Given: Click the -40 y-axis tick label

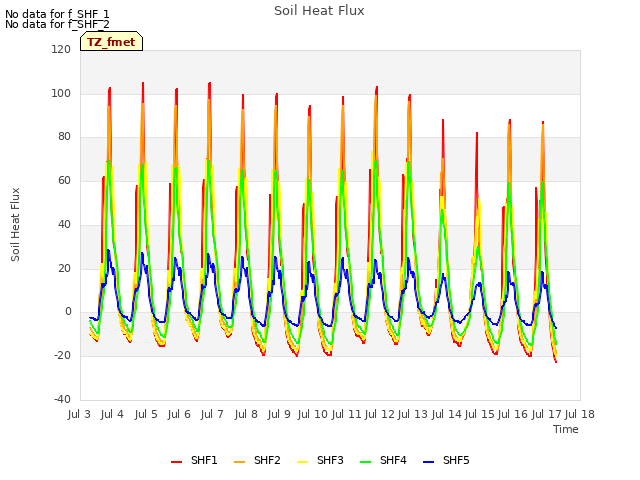Looking at the screenshot, I should pos(62,399).
